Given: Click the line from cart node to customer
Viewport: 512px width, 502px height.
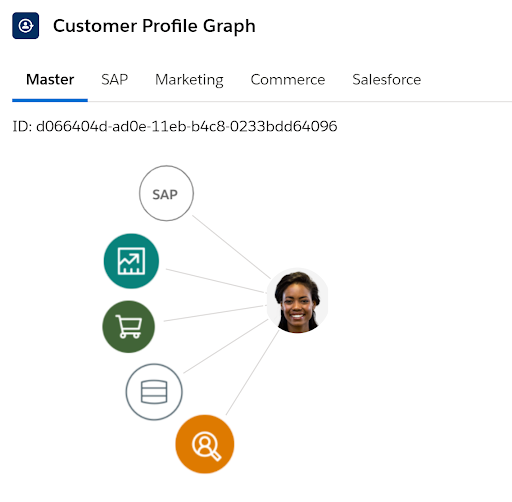Looking at the screenshot, I should click(214, 313).
